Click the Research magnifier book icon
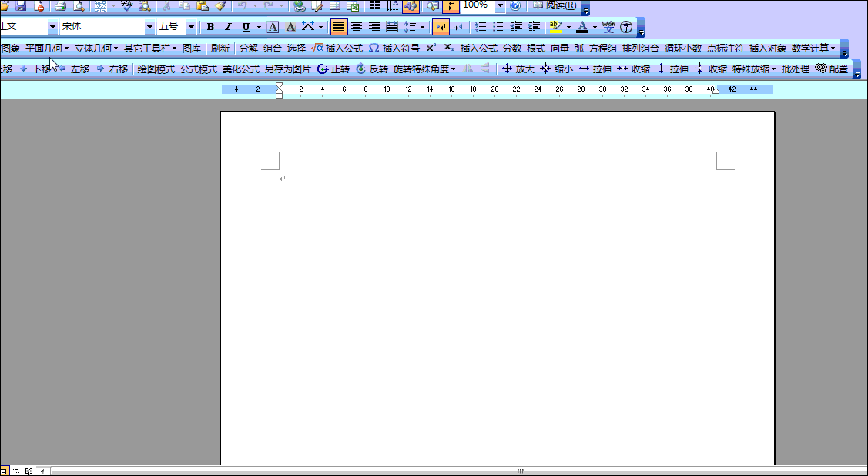The width and height of the screenshot is (868, 476). [x=145, y=5]
